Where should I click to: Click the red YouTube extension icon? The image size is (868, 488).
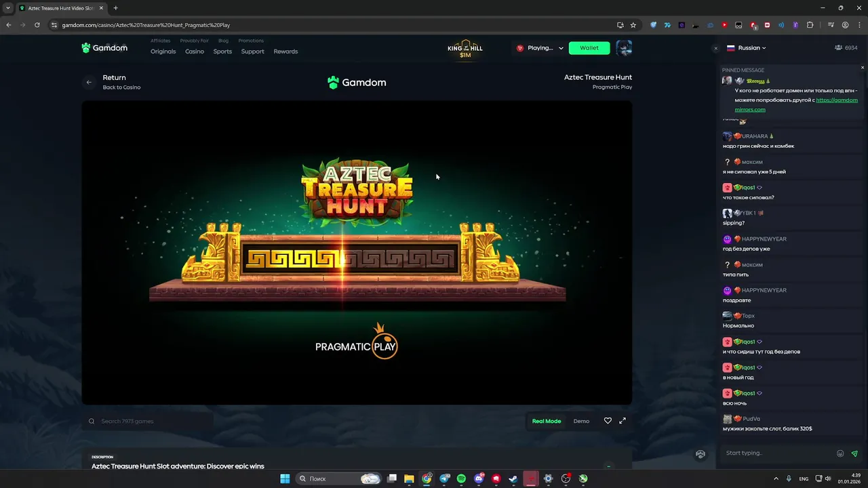pyautogui.click(x=724, y=25)
